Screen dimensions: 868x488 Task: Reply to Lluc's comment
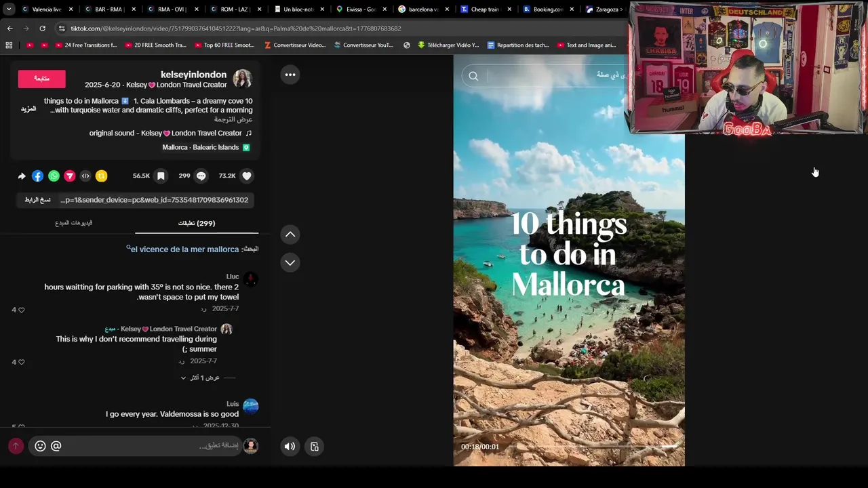pyautogui.click(x=203, y=309)
